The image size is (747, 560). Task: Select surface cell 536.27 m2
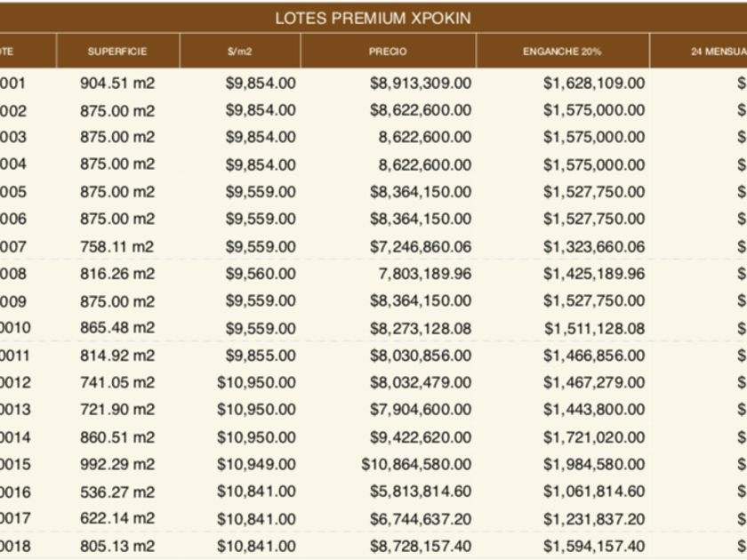pyautogui.click(x=117, y=492)
